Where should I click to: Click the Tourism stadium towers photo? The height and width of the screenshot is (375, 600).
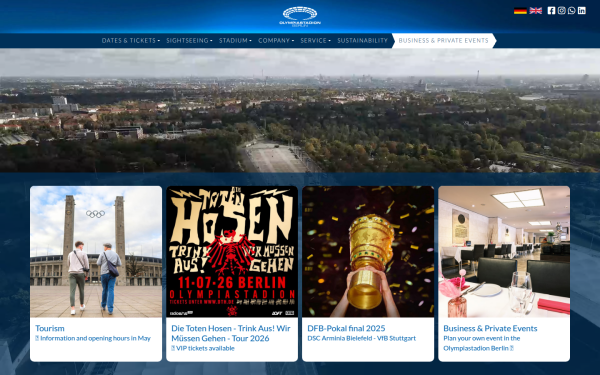point(96,252)
